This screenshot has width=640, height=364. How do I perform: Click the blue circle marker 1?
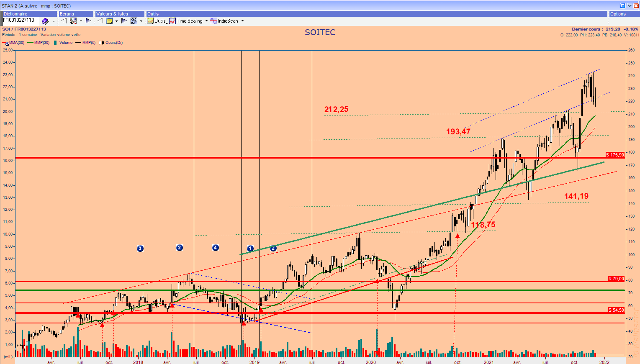click(x=250, y=249)
